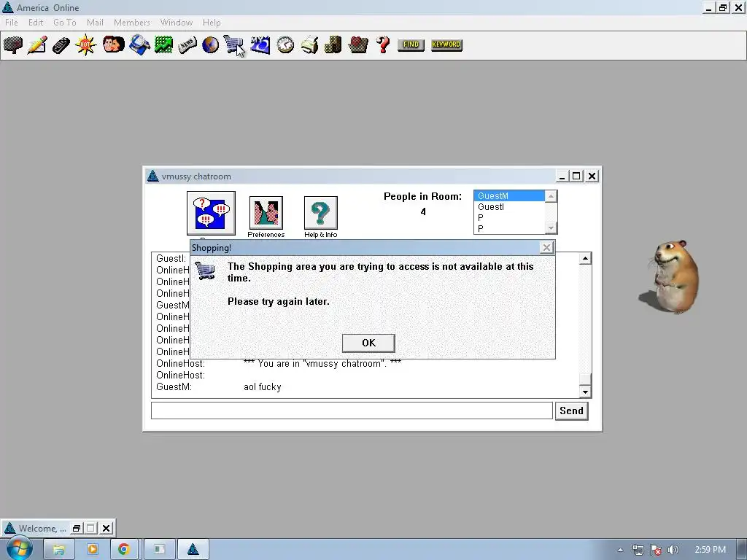Click the online clock icon

pyautogui.click(x=285, y=45)
